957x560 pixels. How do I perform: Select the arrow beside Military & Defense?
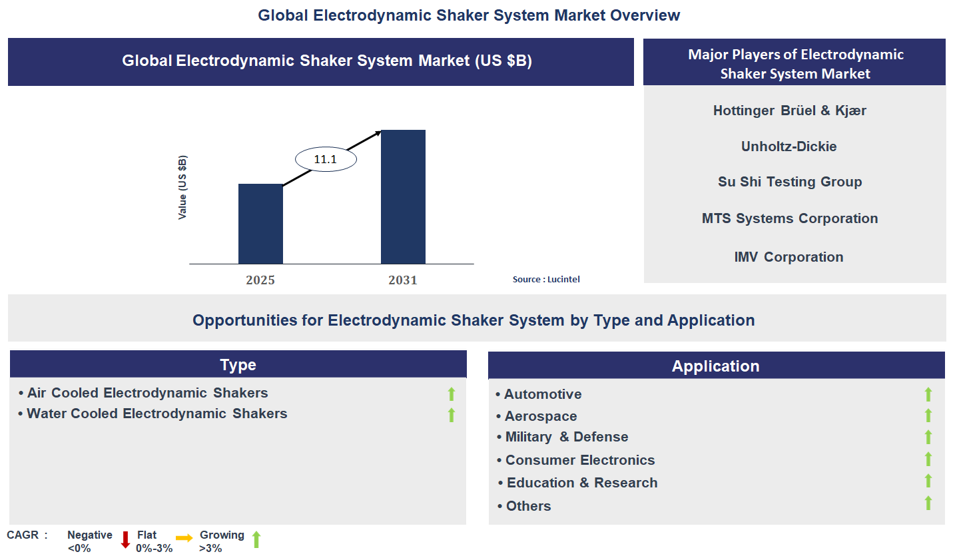click(928, 437)
